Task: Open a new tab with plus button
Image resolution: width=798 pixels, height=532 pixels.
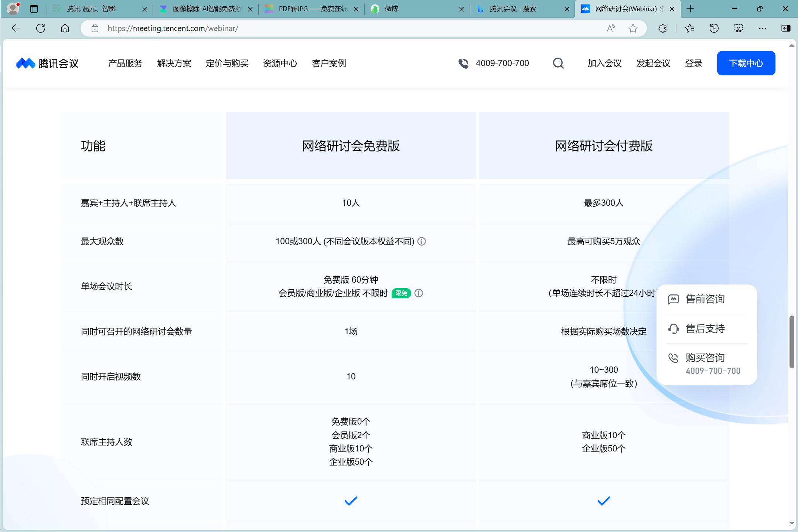Action: (690, 9)
